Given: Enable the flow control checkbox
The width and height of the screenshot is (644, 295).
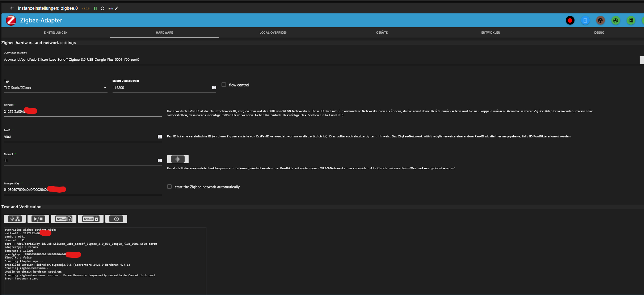Looking at the screenshot, I should click(x=224, y=85).
